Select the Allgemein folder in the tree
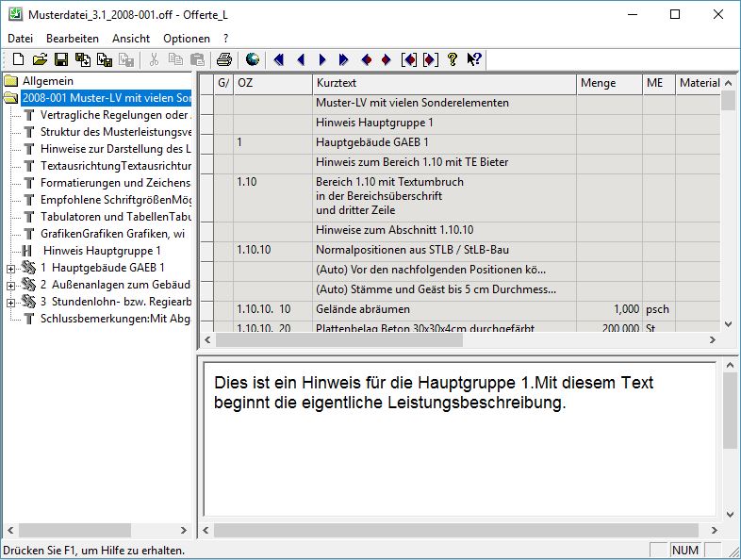The image size is (741, 560). pyautogui.click(x=48, y=81)
